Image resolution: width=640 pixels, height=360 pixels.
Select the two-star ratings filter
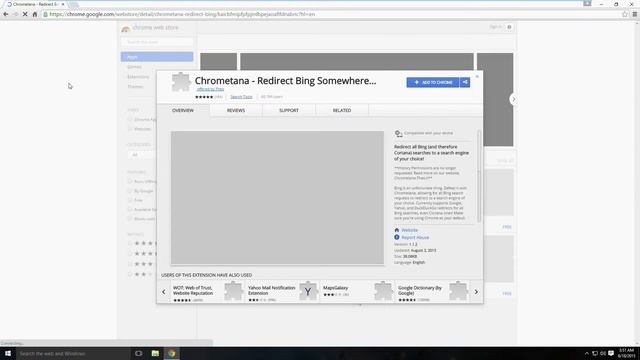(130, 274)
